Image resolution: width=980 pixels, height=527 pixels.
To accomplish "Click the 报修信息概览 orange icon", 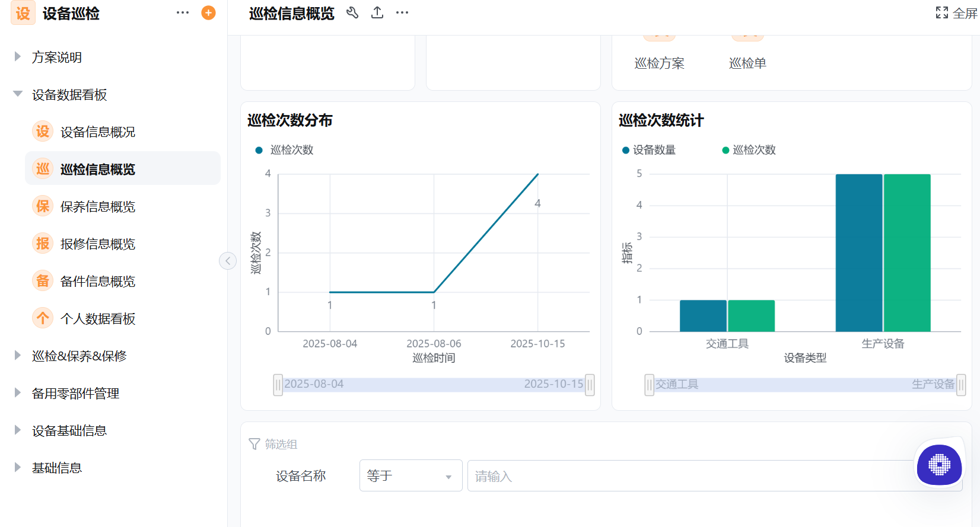I will [x=43, y=244].
